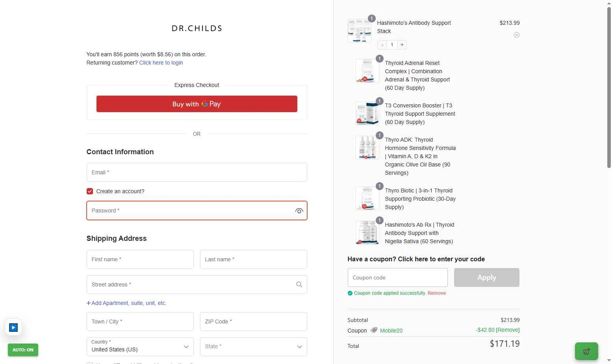Screen dimensions: 612x364
Task: Click T3 Conversion Booster thumbnail
Action: pos(367,113)
